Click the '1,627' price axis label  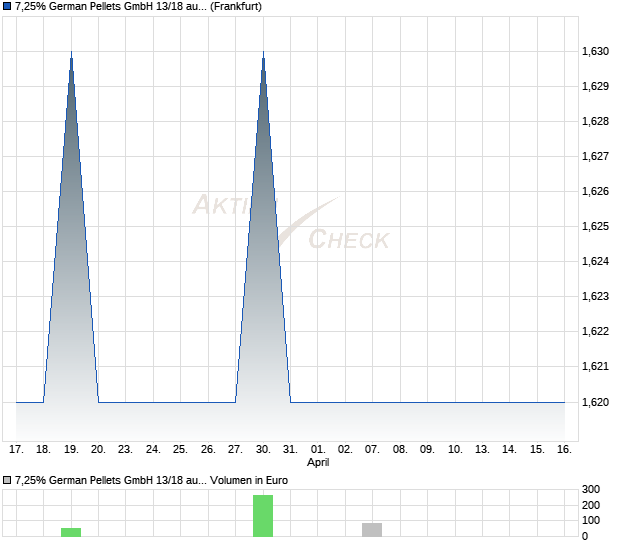tap(595, 156)
